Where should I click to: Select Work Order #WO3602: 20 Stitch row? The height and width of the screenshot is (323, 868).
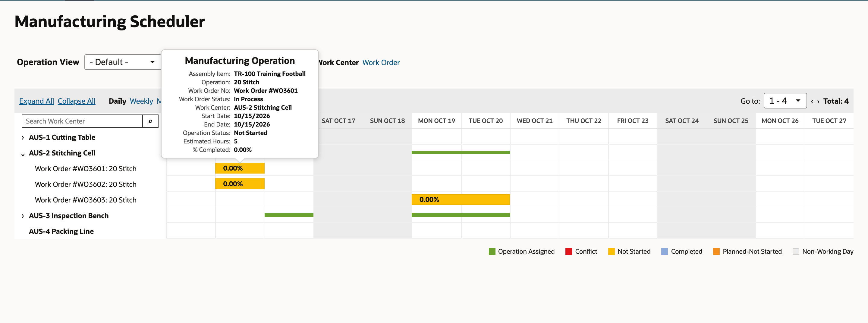[x=86, y=185]
